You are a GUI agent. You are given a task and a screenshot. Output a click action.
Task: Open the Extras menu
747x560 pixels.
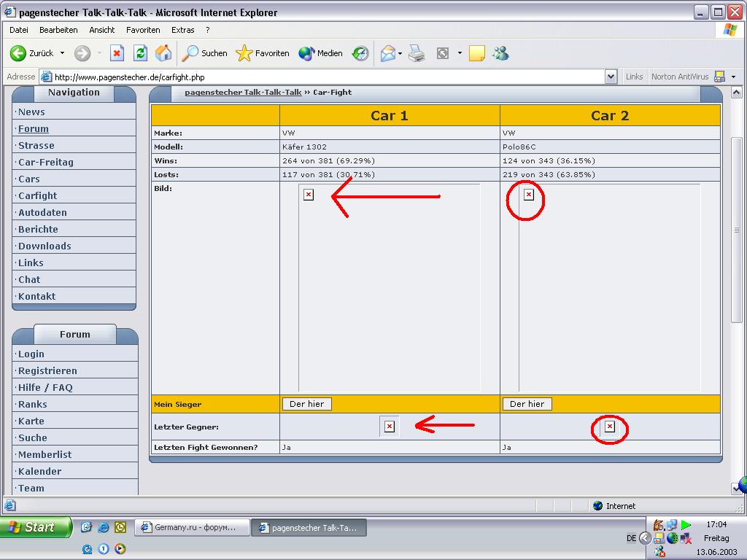pos(183,30)
